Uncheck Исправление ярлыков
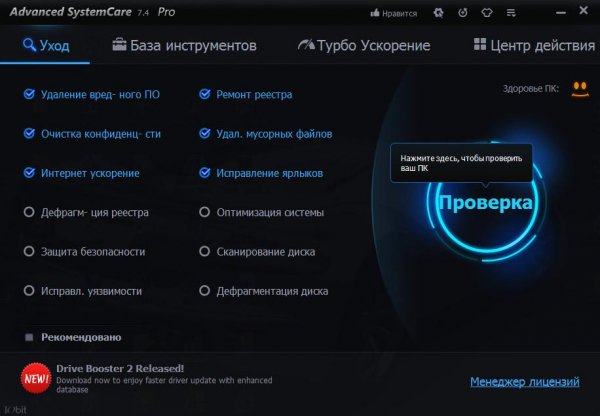Image resolution: width=600 pixels, height=416 pixels. tap(205, 173)
